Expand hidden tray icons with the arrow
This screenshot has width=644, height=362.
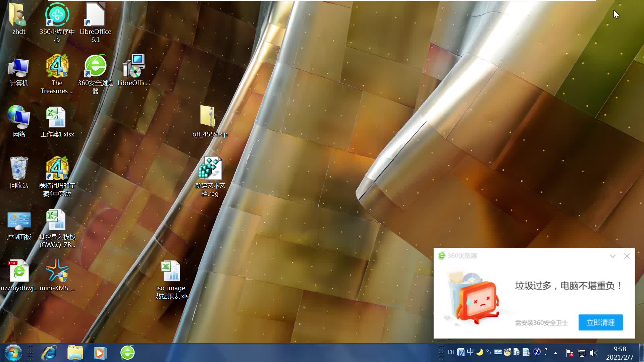tap(555, 353)
